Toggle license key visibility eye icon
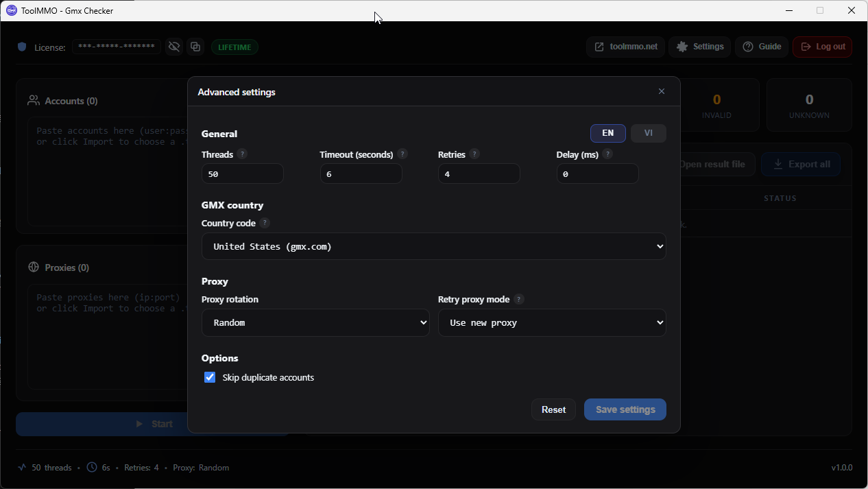Image resolution: width=868 pixels, height=489 pixels. point(174,47)
